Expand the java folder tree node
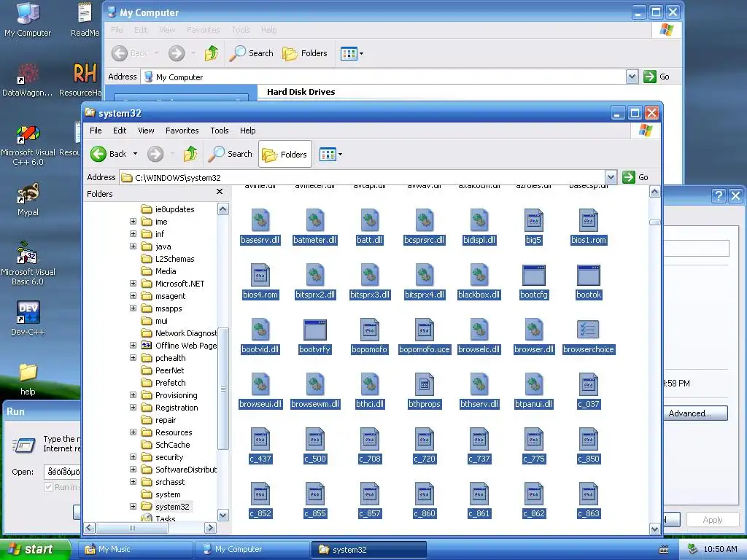Image resolution: width=747 pixels, height=560 pixels. [x=133, y=246]
